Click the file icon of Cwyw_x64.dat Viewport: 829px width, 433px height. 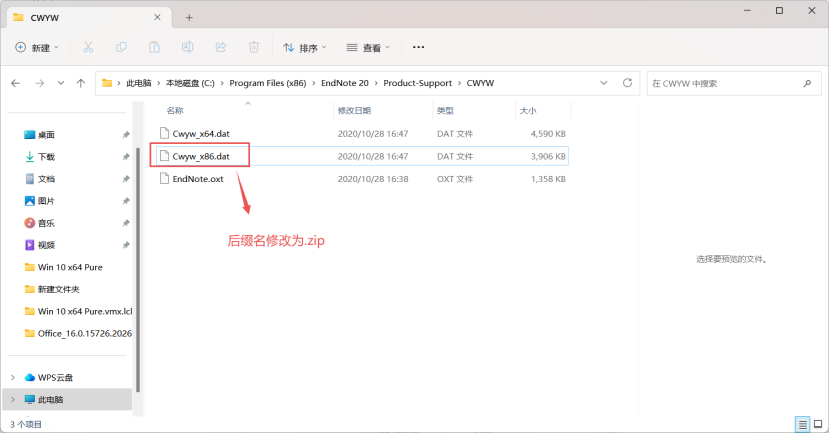click(164, 133)
